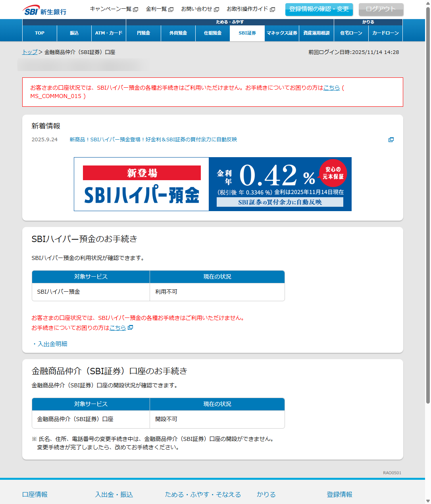Click the SBIハイパー預金 0.42% banner
Viewport: 431px width, 504px height.
point(213,184)
